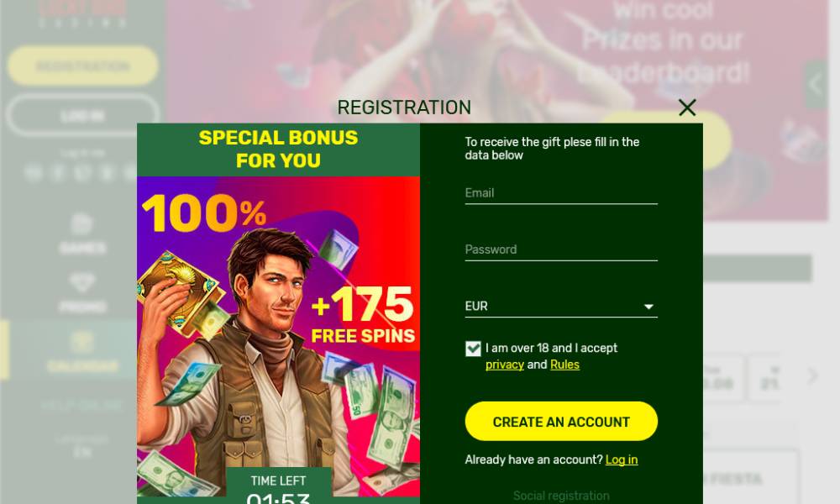Viewport: 840px width, 504px height.
Task: Select the Calendar icon in the sidebar
Action: point(82,342)
